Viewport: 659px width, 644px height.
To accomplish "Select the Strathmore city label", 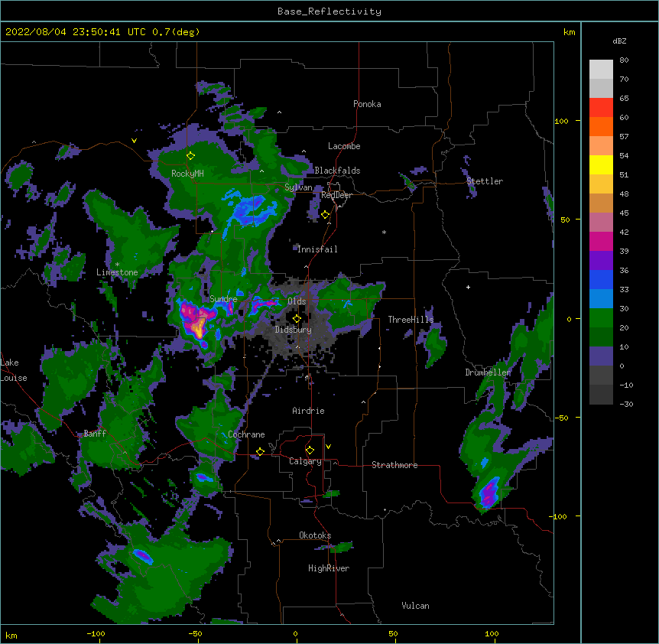I will coord(394,465).
